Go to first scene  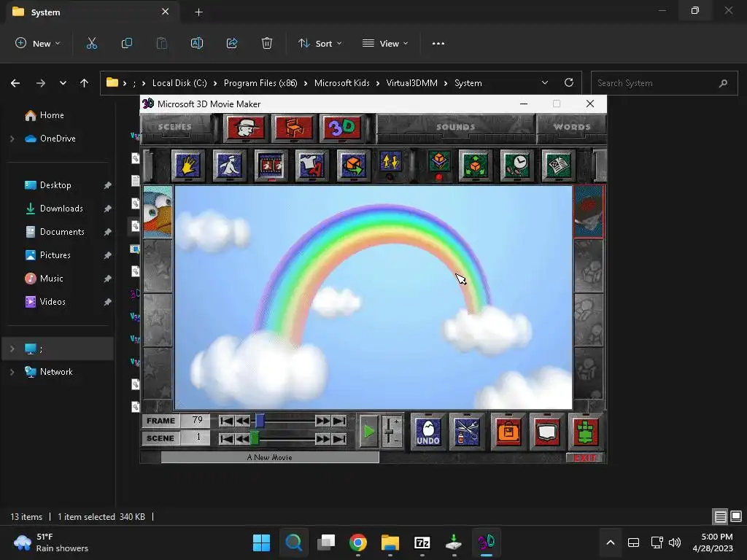click(226, 438)
